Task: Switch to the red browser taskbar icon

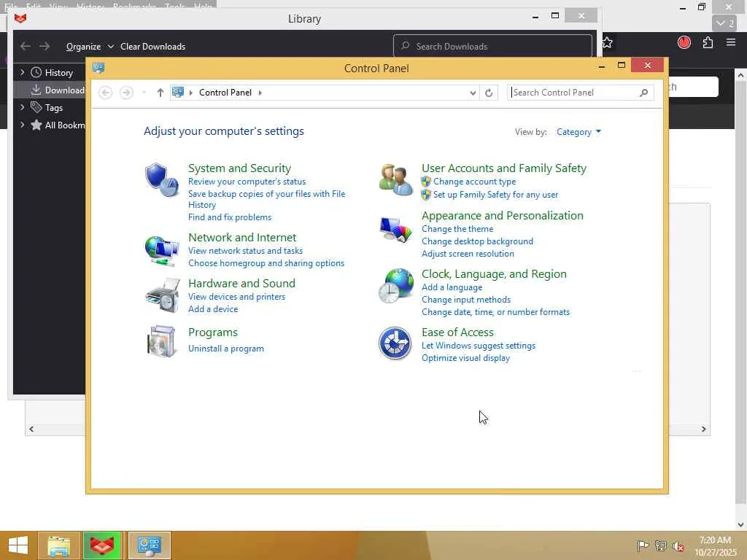Action: tap(102, 545)
